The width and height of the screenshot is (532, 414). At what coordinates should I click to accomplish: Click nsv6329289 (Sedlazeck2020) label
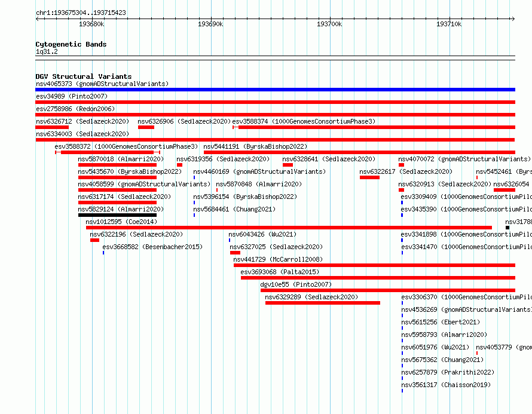(311, 297)
